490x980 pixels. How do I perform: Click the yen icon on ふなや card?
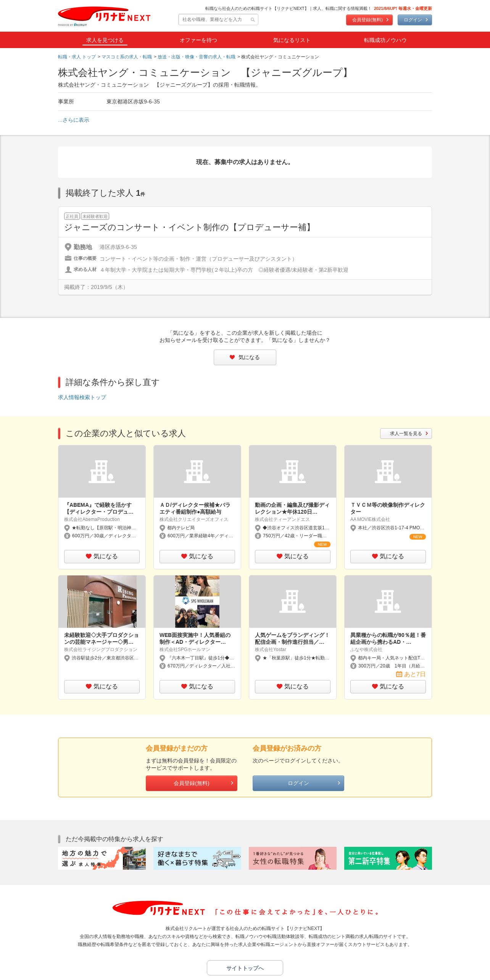(353, 666)
